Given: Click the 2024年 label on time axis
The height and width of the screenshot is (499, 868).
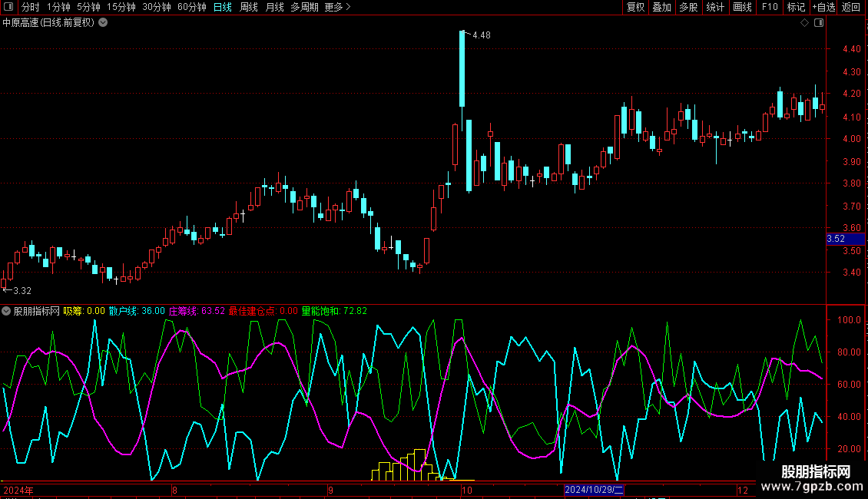Looking at the screenshot, I should click(x=18, y=490).
